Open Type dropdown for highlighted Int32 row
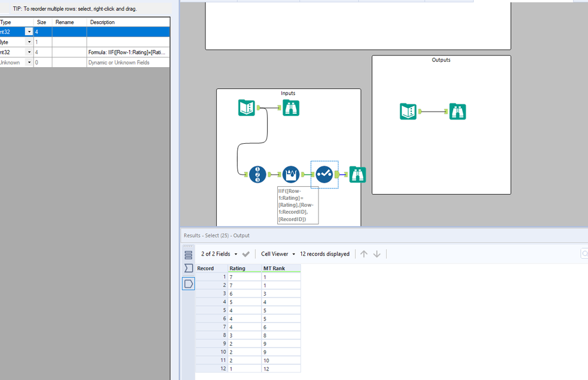The image size is (588, 380). (x=29, y=32)
